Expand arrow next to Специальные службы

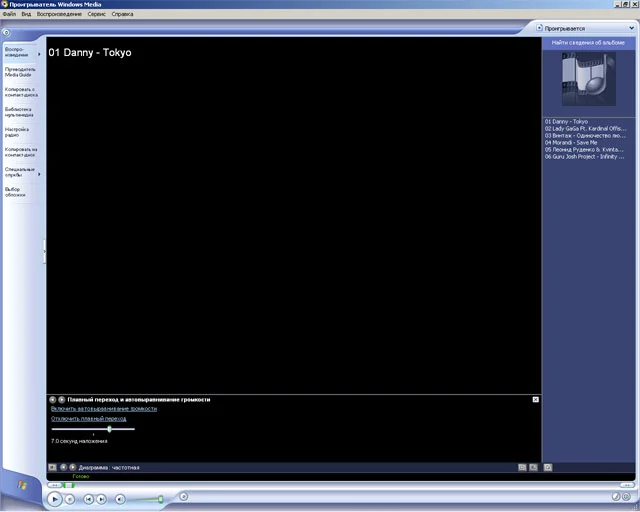point(40,174)
